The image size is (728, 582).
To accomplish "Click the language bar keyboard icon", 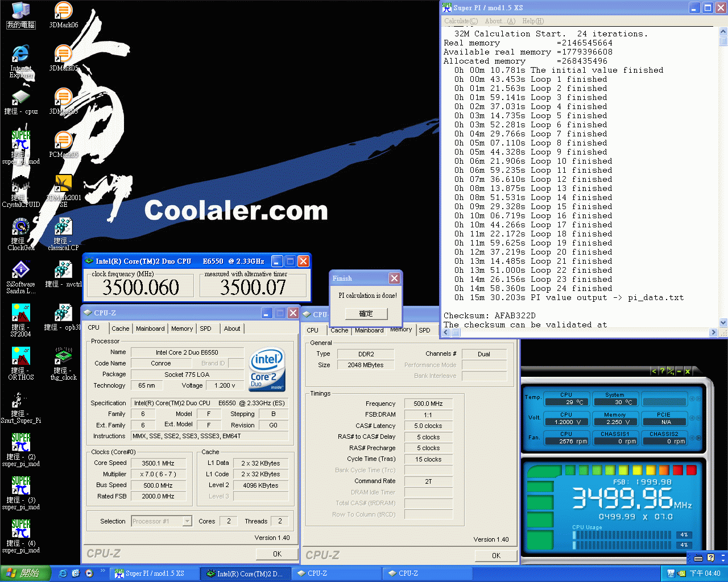I will (x=698, y=558).
